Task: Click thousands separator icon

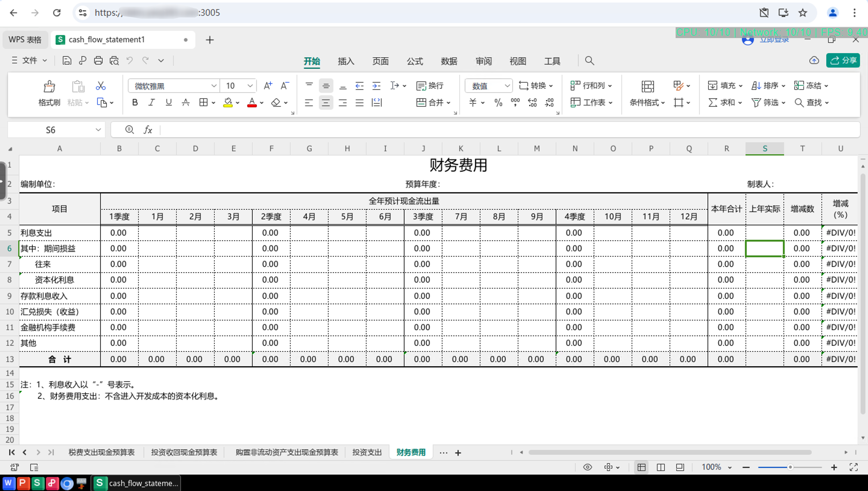Action: (x=515, y=102)
